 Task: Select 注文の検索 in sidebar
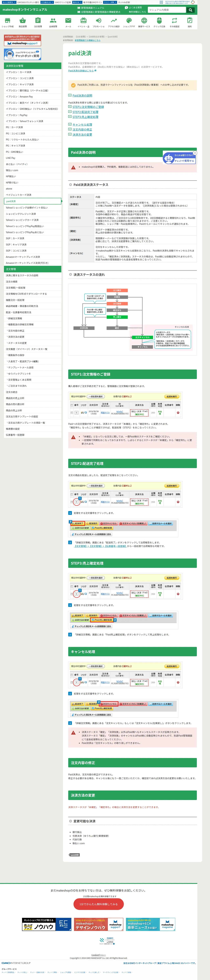tap(32, 282)
